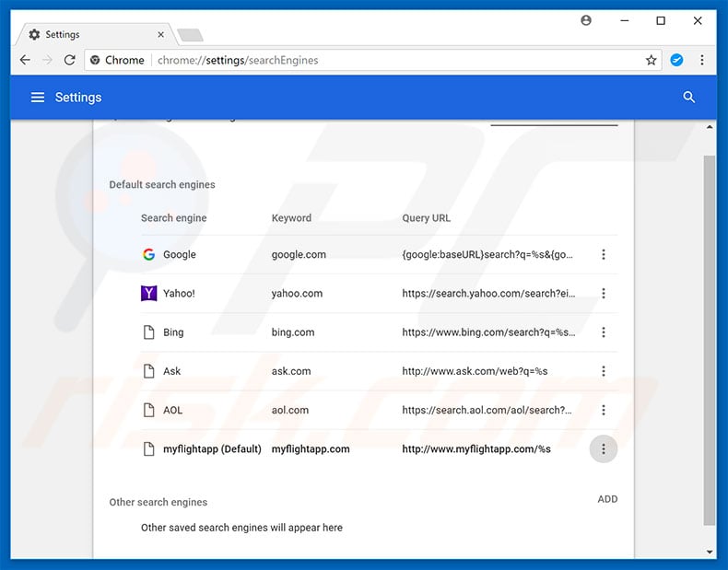Click keyword myflightapp.com
728x570 pixels.
[311, 449]
